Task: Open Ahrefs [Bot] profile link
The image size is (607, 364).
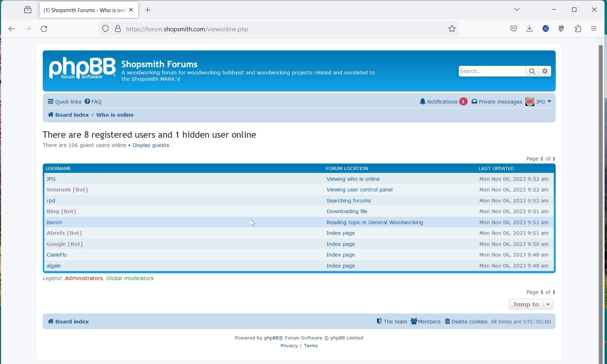Action: coord(64,233)
